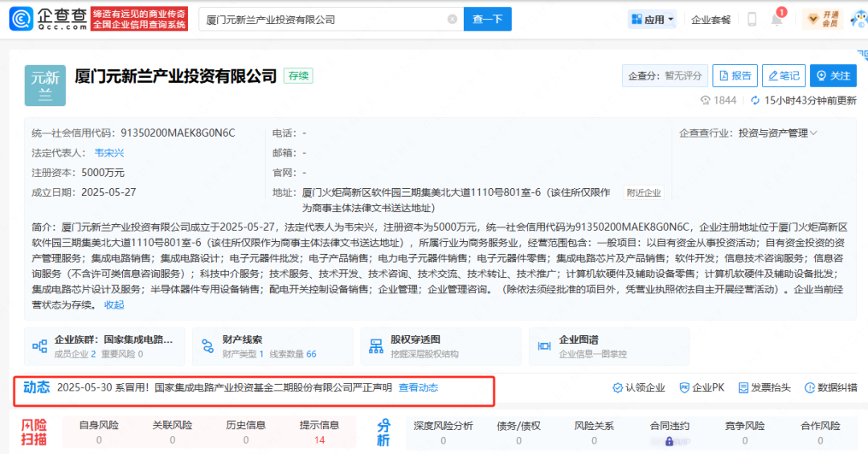Select the 深度风险分析 tab
This screenshot has width=868, height=454.
pyautogui.click(x=443, y=426)
